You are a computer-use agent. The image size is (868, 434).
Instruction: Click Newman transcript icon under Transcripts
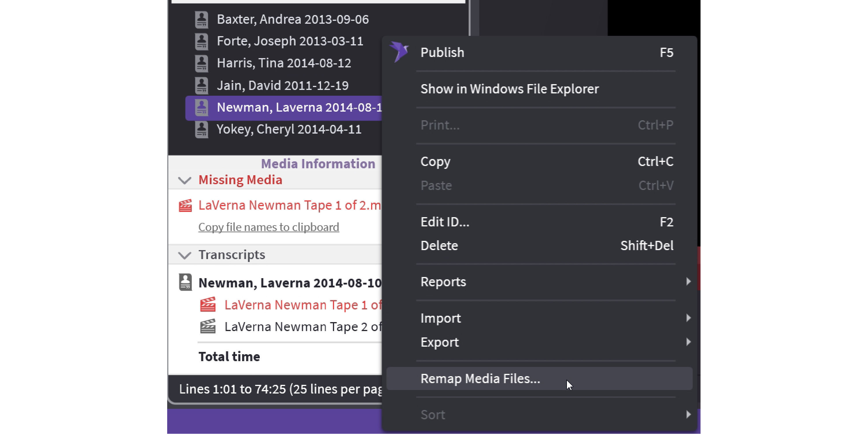[x=185, y=282]
